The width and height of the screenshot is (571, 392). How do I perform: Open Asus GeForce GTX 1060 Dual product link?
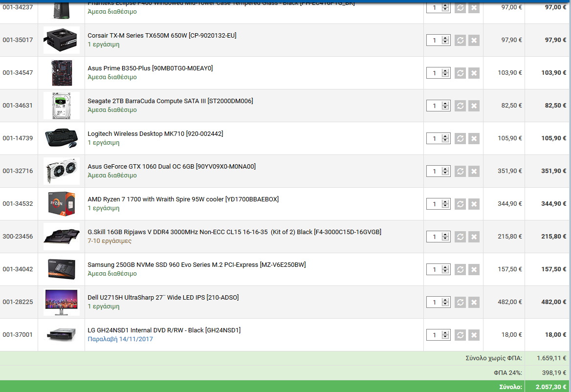tap(172, 166)
